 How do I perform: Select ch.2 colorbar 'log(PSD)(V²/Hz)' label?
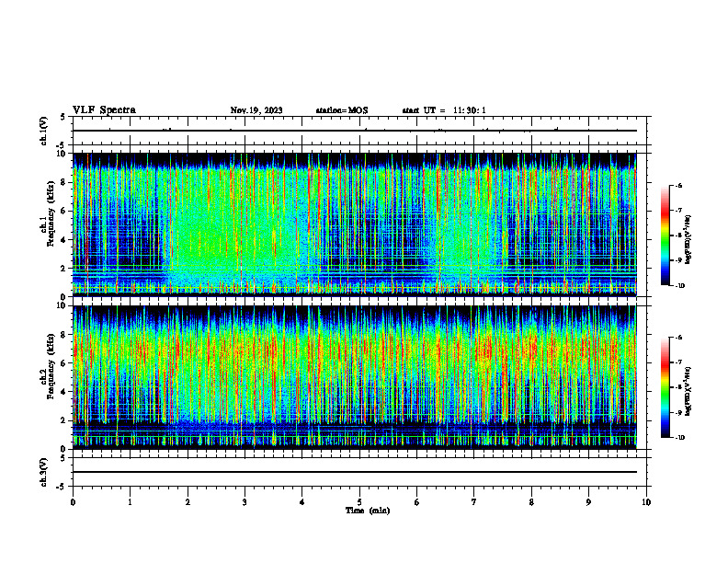(688, 392)
